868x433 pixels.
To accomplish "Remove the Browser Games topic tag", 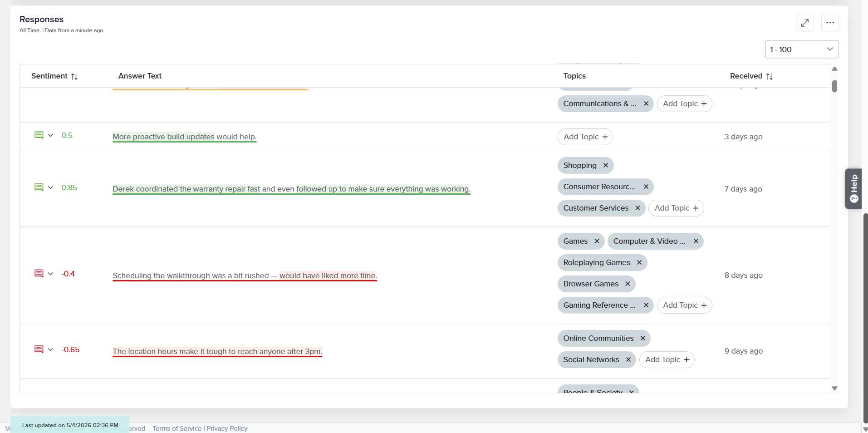I will (x=628, y=284).
